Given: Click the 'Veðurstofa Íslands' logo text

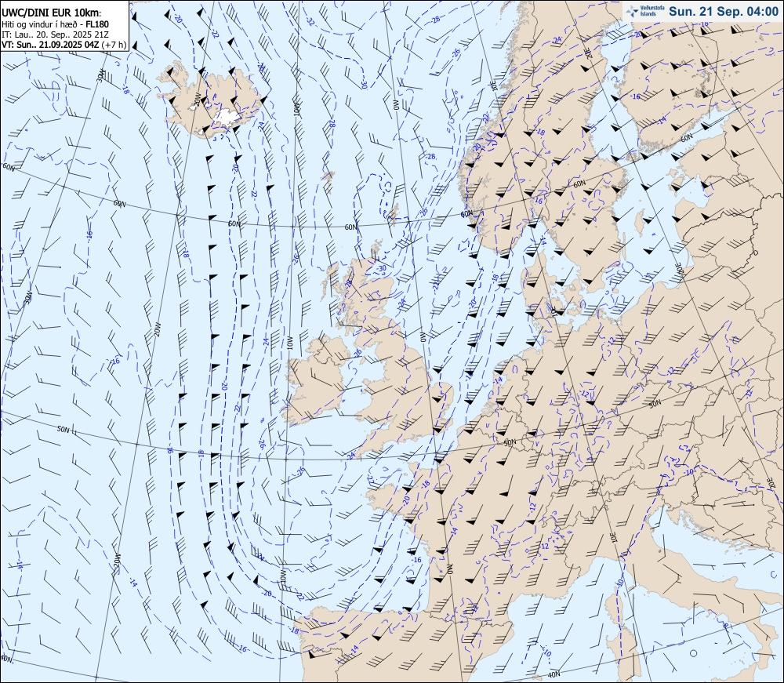Looking at the screenshot, I should (652, 11).
